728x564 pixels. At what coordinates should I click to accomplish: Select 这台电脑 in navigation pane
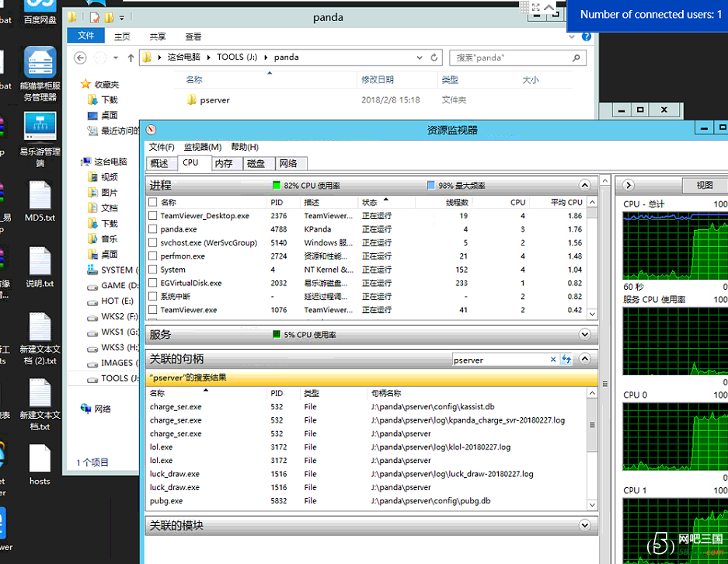click(x=110, y=162)
